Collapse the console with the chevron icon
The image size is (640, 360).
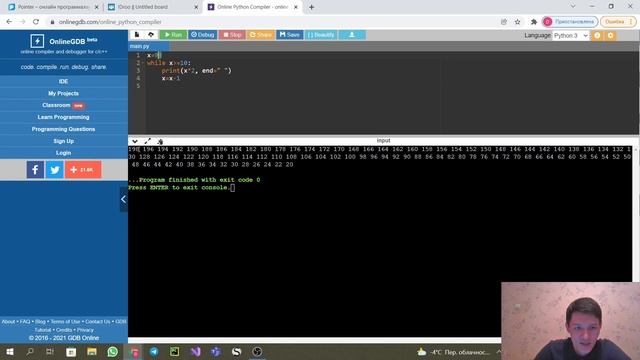click(x=135, y=141)
